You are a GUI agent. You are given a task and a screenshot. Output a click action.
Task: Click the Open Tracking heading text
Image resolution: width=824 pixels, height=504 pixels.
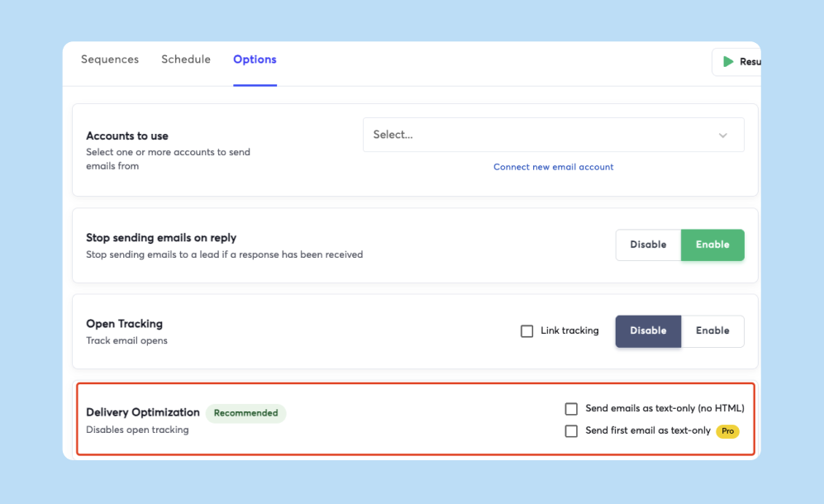pos(124,324)
